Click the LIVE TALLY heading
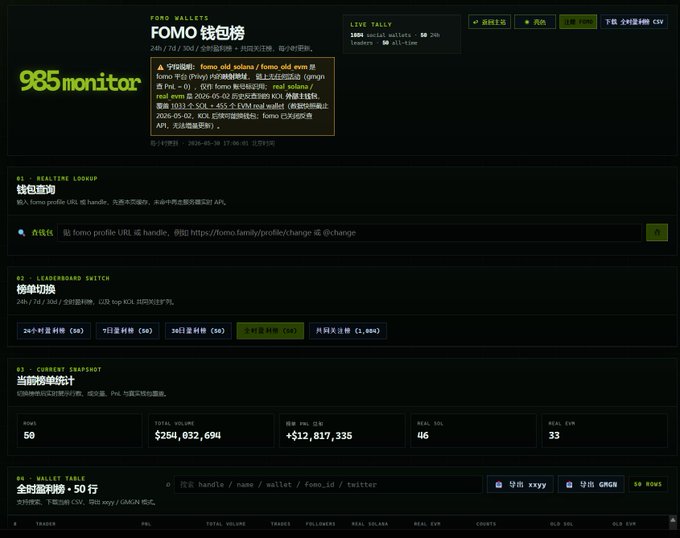Viewport: 680px width, 538px height. 371,25
